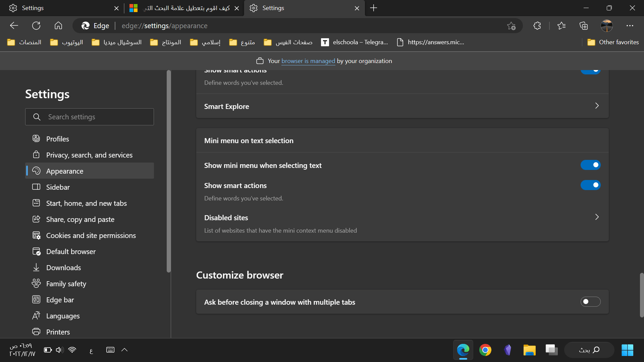Click the profile avatar picture
This screenshot has width=644, height=362.
606,26
